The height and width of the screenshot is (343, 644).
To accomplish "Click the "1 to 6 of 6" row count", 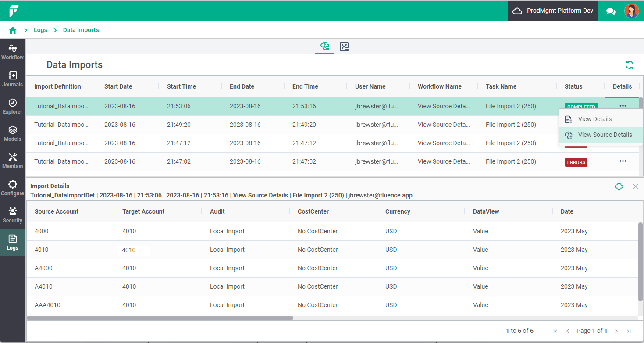I will (x=519, y=331).
